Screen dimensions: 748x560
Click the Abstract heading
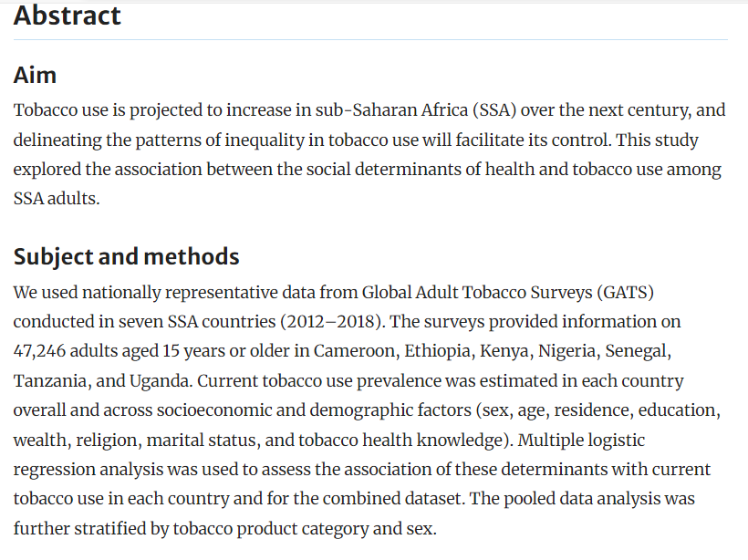[x=68, y=16]
